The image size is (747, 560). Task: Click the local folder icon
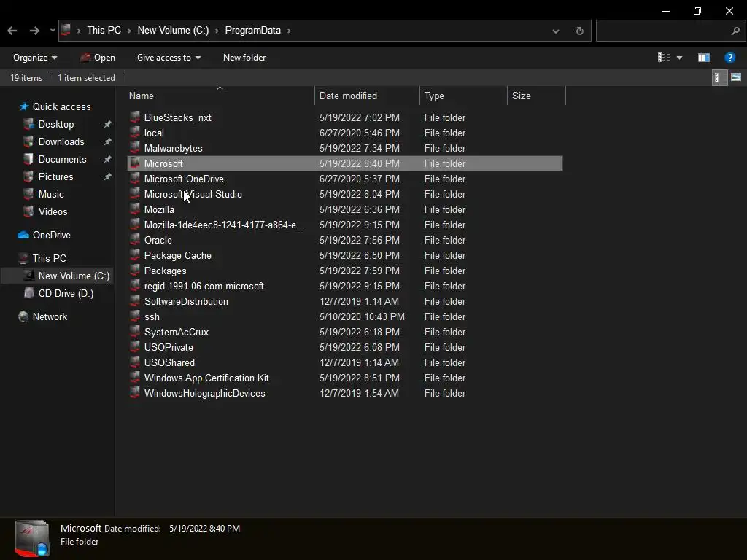coord(135,133)
